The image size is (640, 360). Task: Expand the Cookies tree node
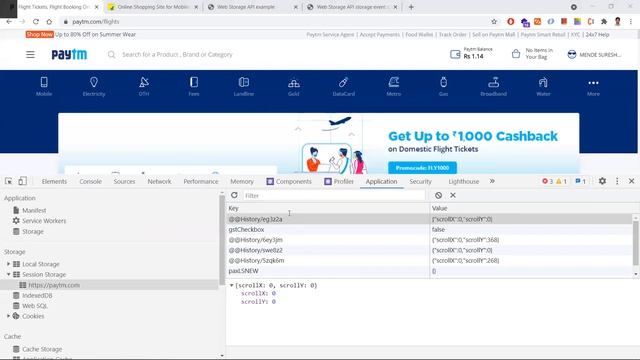[8, 316]
